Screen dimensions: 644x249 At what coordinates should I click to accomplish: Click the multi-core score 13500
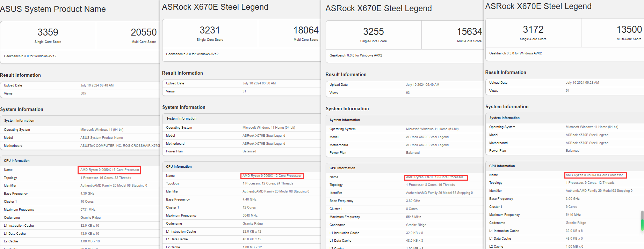[629, 29]
